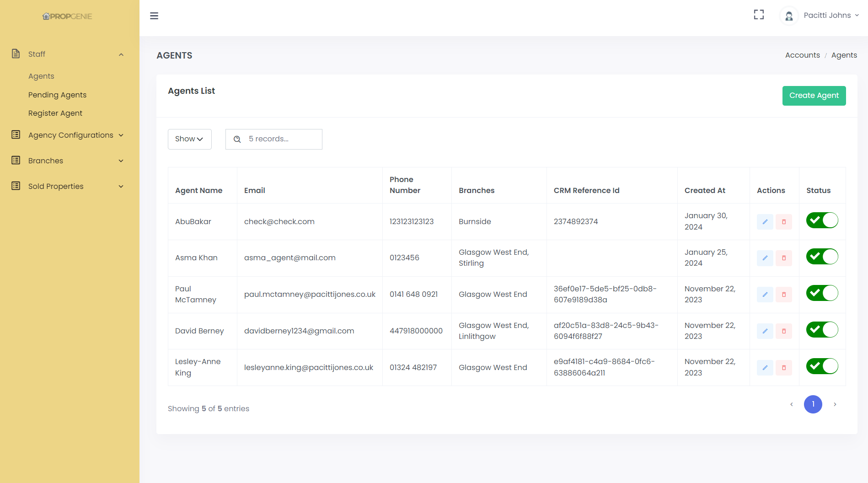Delete agent Asma Khan via trash icon

784,258
